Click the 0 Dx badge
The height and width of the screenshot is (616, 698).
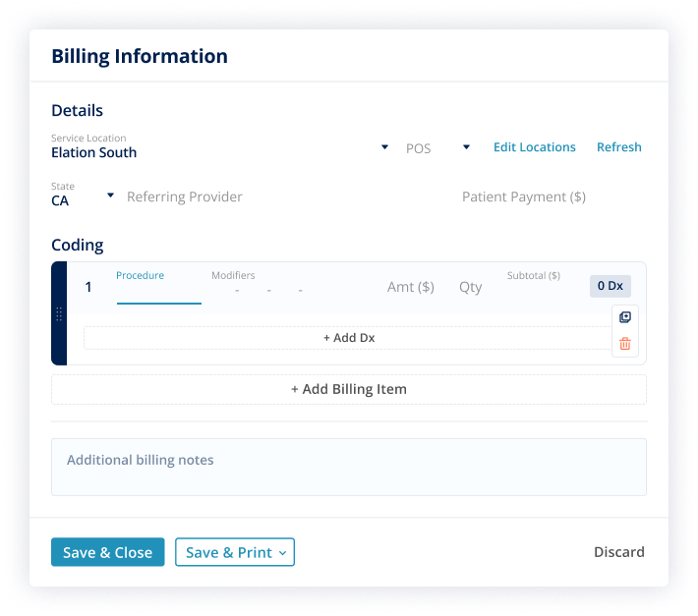pos(610,286)
